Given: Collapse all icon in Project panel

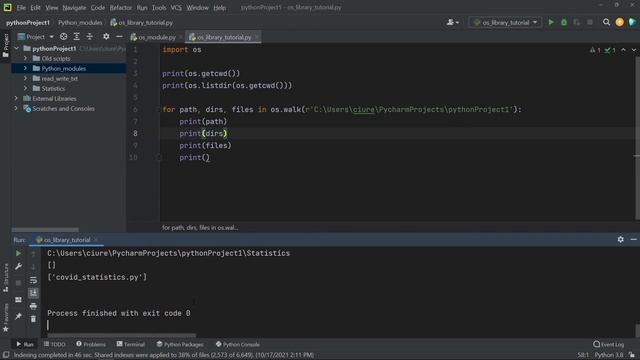Looking at the screenshot, I should 89,37.
